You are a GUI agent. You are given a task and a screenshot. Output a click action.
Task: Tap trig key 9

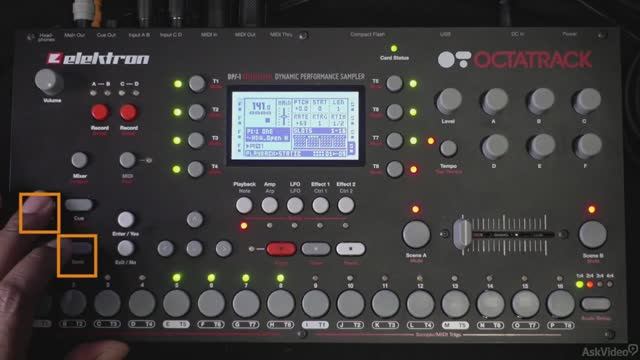click(x=315, y=303)
